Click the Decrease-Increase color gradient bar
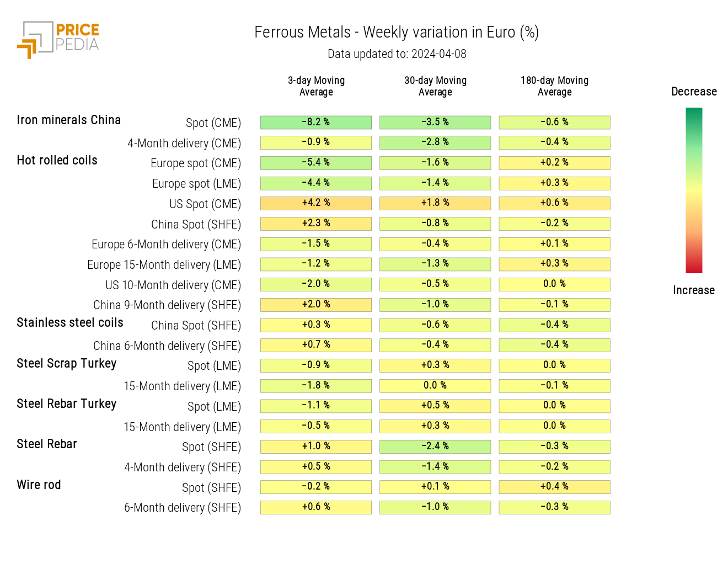The height and width of the screenshot is (563, 728). (x=694, y=190)
